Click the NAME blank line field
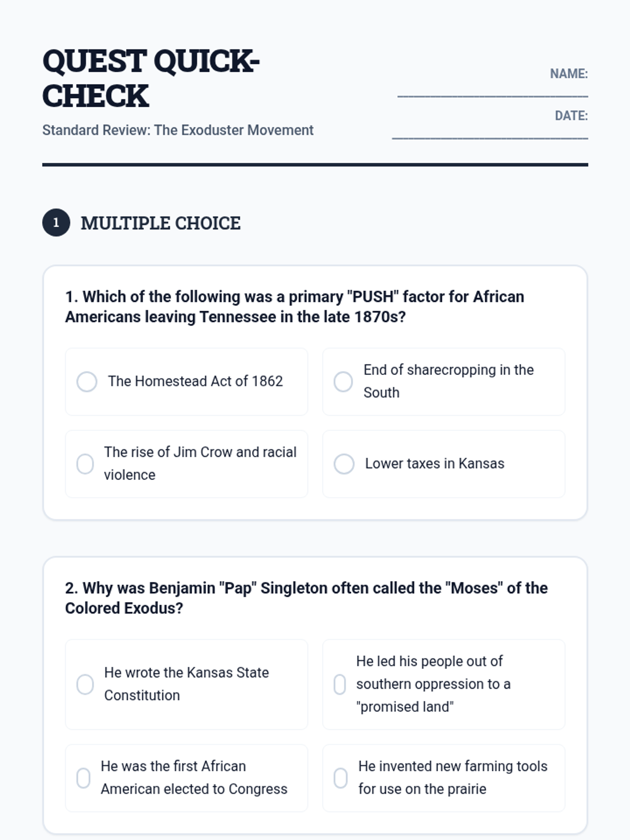The height and width of the screenshot is (840, 630). pos(492,91)
